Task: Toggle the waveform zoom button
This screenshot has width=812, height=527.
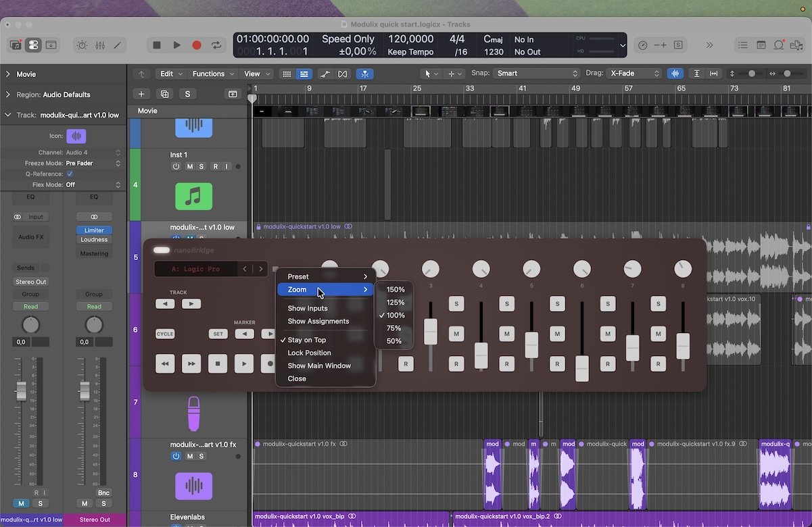Action: point(675,74)
